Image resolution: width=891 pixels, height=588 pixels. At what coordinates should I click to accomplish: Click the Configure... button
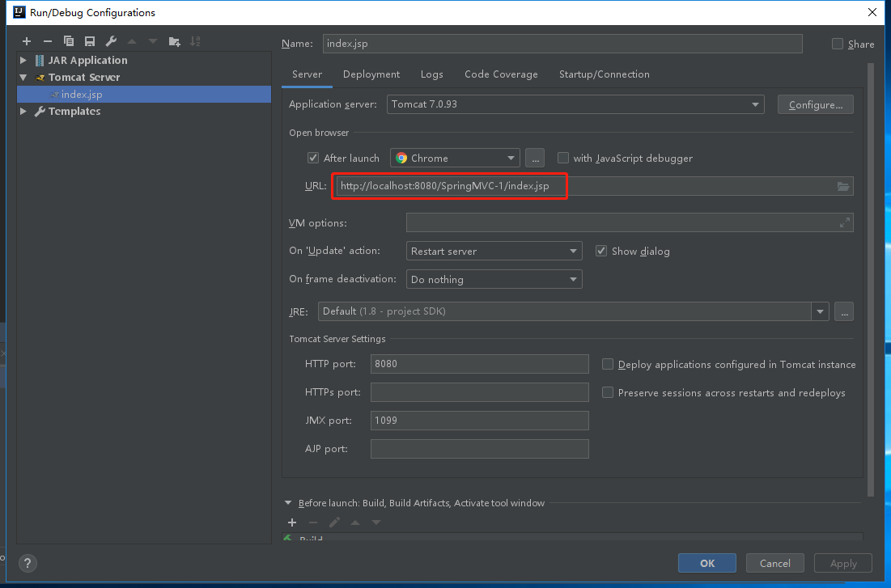tap(816, 104)
